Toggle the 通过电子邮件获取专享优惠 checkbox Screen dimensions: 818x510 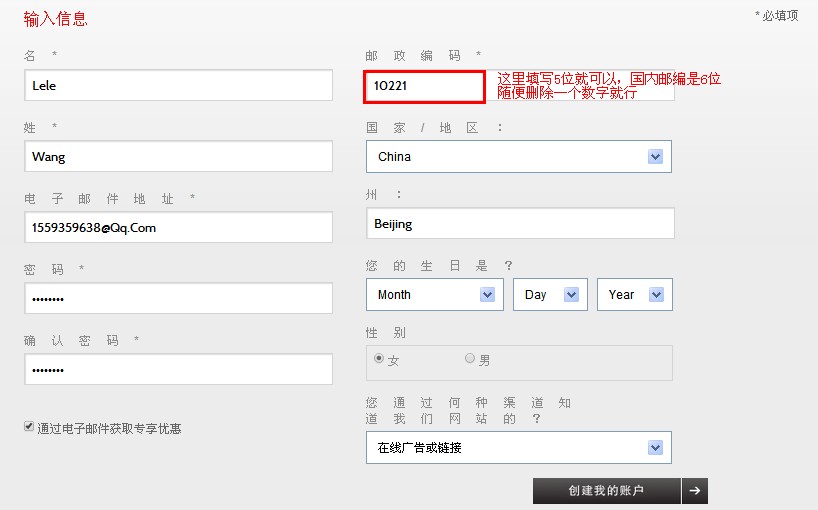pos(29,426)
